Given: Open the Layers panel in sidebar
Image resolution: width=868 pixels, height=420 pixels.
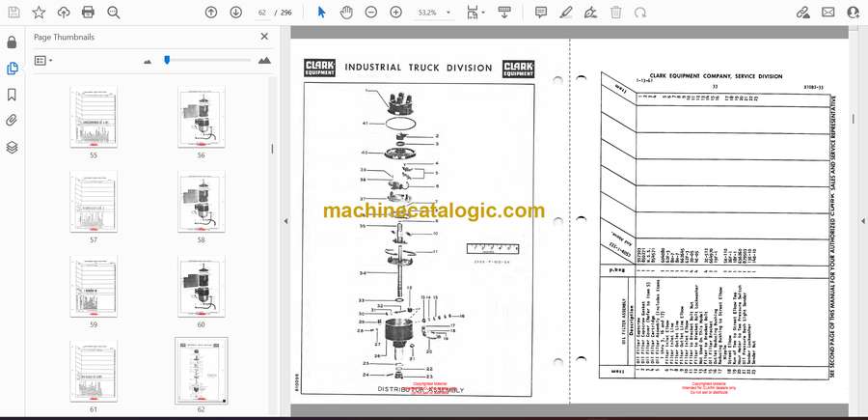Looking at the screenshot, I should click(12, 147).
